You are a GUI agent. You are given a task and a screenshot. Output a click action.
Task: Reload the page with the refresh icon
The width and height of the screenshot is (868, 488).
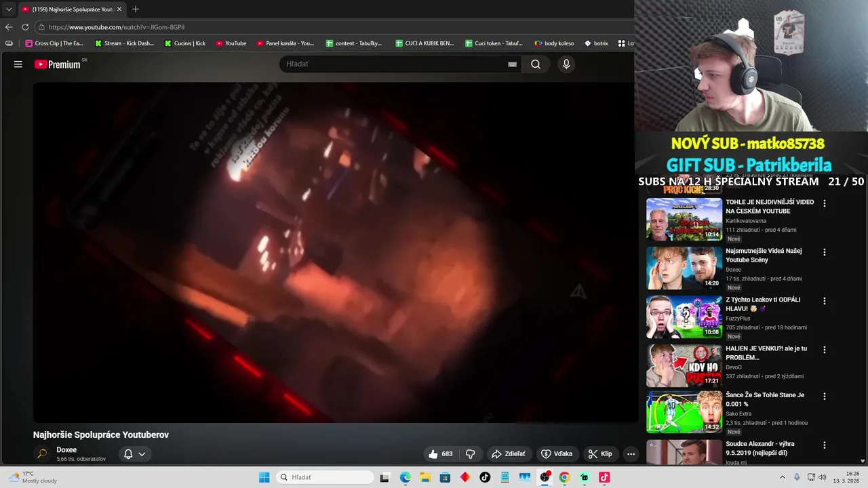coord(25,27)
